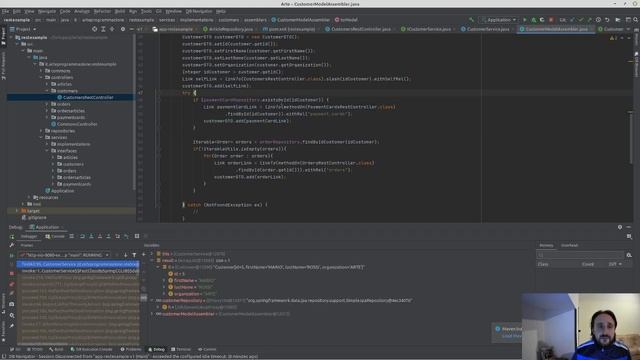Expand the articles folder under controllers
Viewport: 640px width, 360px height.
coord(47,84)
